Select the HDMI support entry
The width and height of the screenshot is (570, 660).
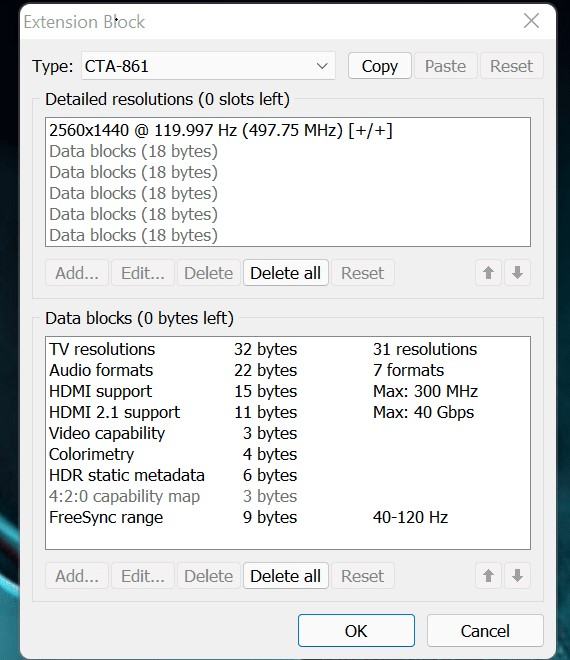[x=288, y=391]
